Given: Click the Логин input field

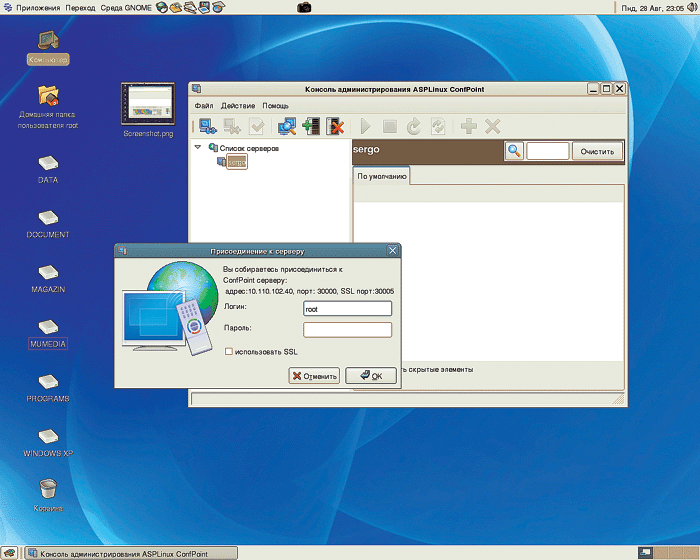Looking at the screenshot, I should [x=347, y=309].
